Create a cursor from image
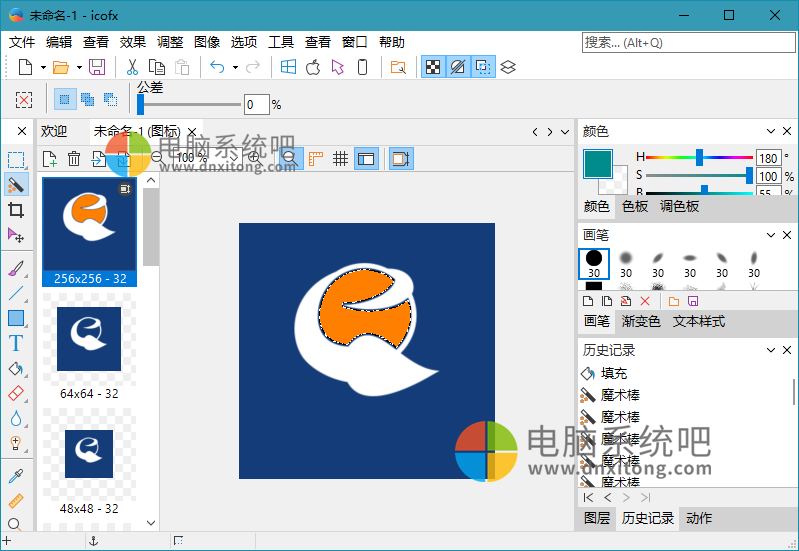 coord(337,67)
